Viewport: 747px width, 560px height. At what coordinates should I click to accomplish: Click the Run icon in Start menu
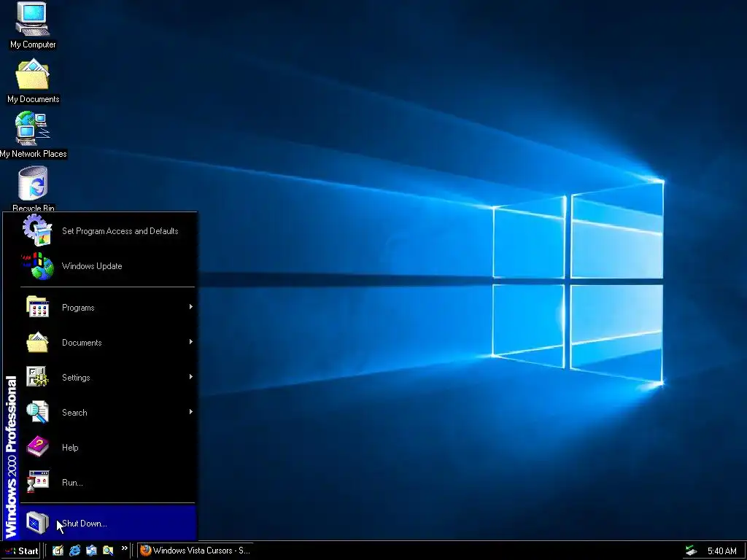pyautogui.click(x=38, y=482)
